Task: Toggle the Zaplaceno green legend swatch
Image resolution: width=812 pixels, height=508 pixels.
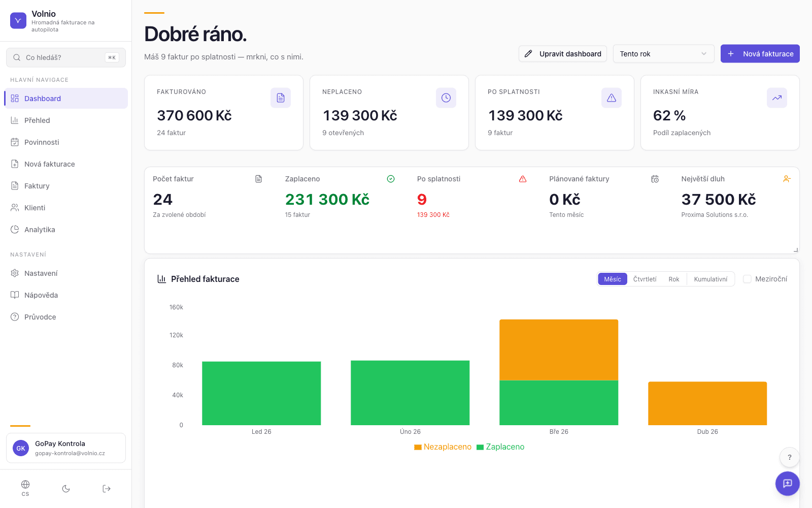Action: click(x=480, y=447)
